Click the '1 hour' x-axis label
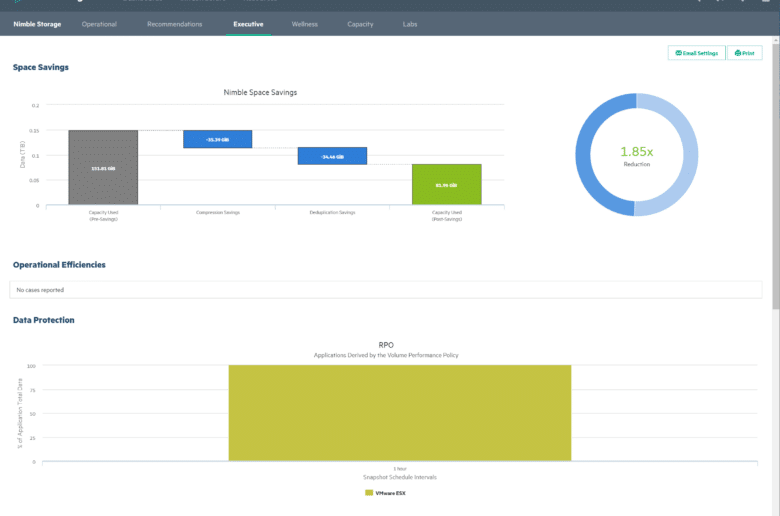The height and width of the screenshot is (516, 780). [x=400, y=469]
